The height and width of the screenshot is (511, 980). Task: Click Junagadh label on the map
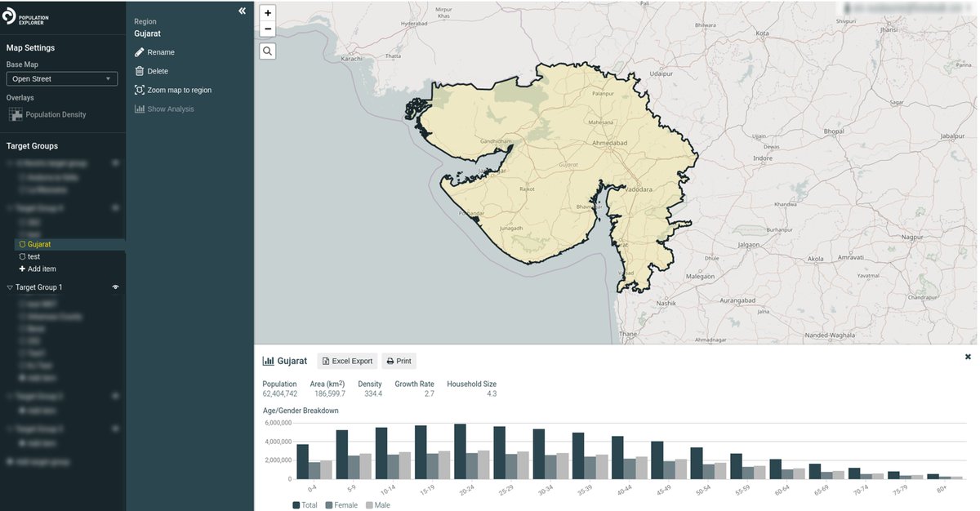pyautogui.click(x=511, y=229)
